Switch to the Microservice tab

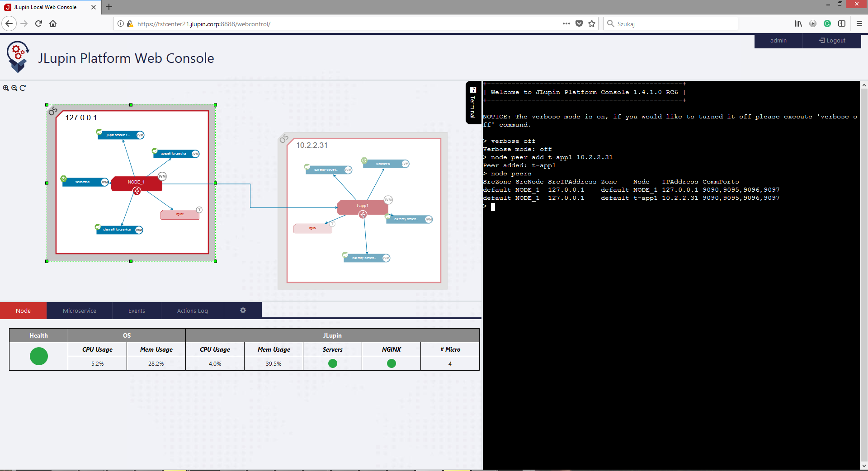click(x=80, y=311)
